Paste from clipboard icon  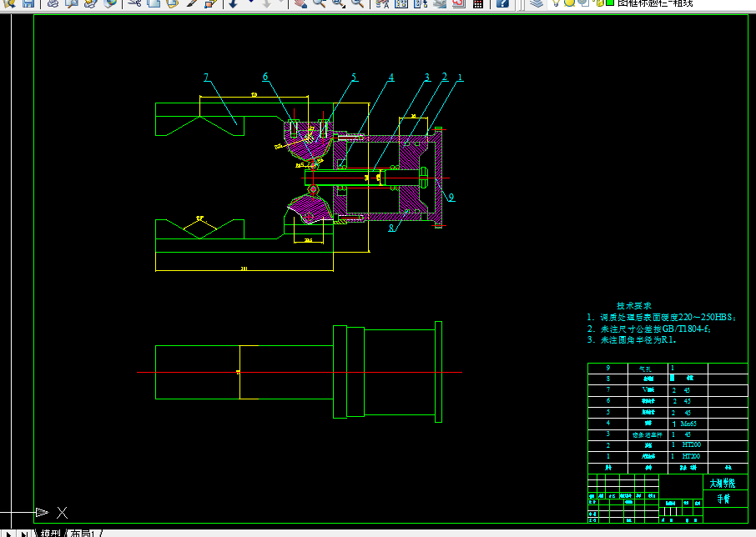pyautogui.click(x=172, y=3)
